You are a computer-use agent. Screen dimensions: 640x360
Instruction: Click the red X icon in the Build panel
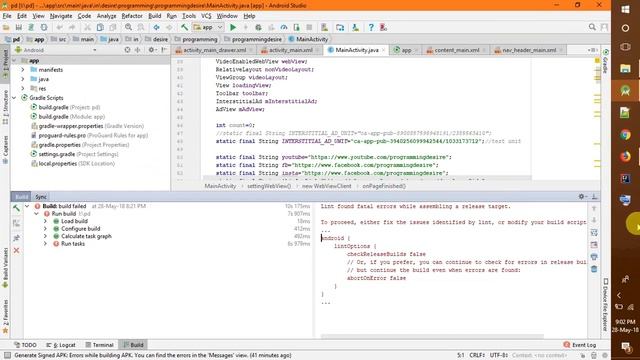(16, 250)
